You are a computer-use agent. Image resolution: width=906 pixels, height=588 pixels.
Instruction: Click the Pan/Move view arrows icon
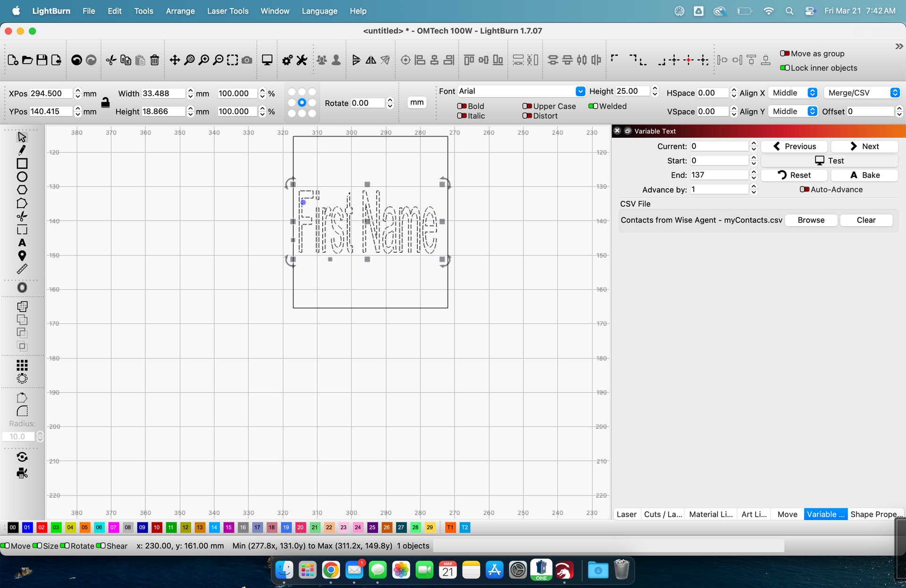point(175,60)
